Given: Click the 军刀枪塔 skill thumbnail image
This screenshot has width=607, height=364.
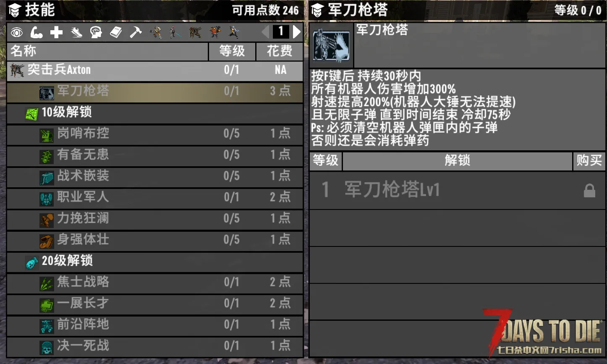Looking at the screenshot, I should coord(332,45).
